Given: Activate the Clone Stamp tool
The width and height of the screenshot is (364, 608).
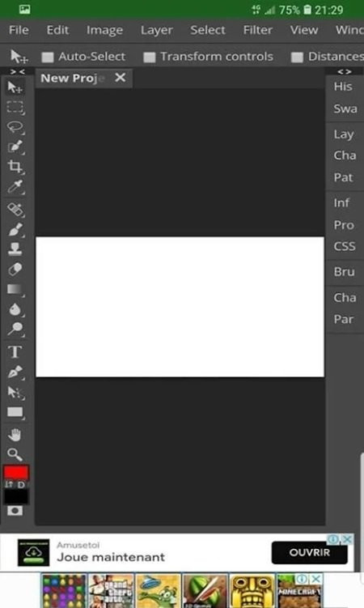Looking at the screenshot, I should 15,249.
